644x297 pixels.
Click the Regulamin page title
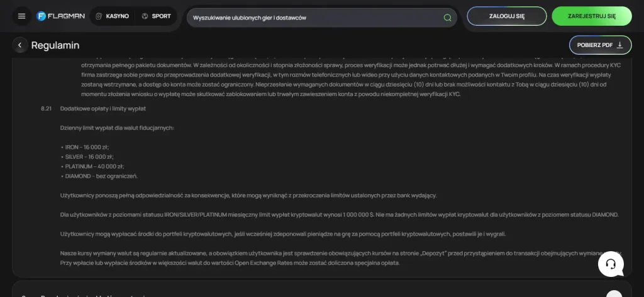point(55,45)
